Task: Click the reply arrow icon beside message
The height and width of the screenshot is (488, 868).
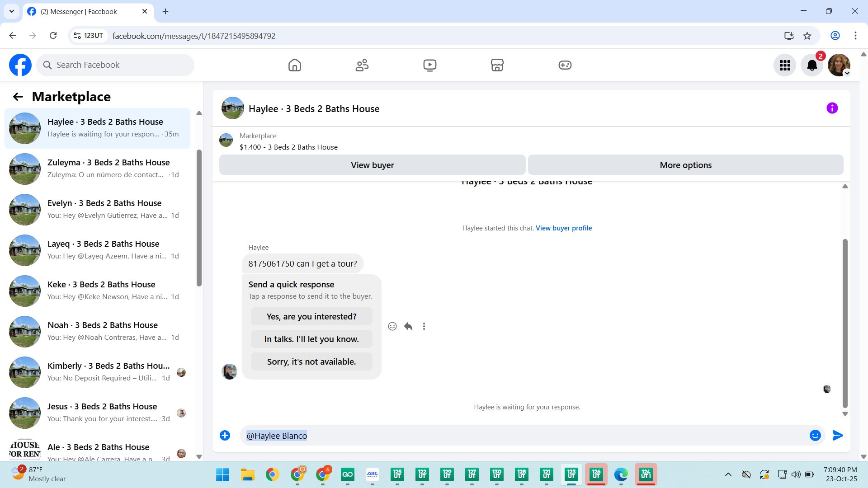Action: (408, 326)
